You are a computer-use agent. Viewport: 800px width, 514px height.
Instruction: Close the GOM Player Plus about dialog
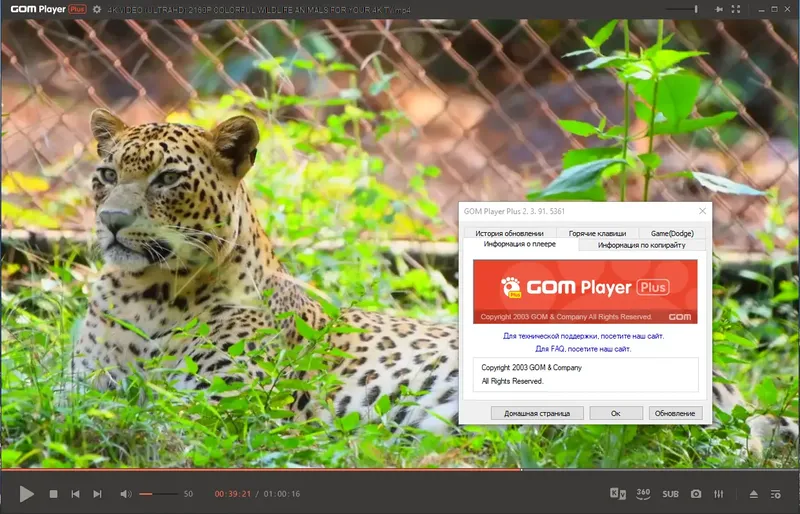pos(703,211)
